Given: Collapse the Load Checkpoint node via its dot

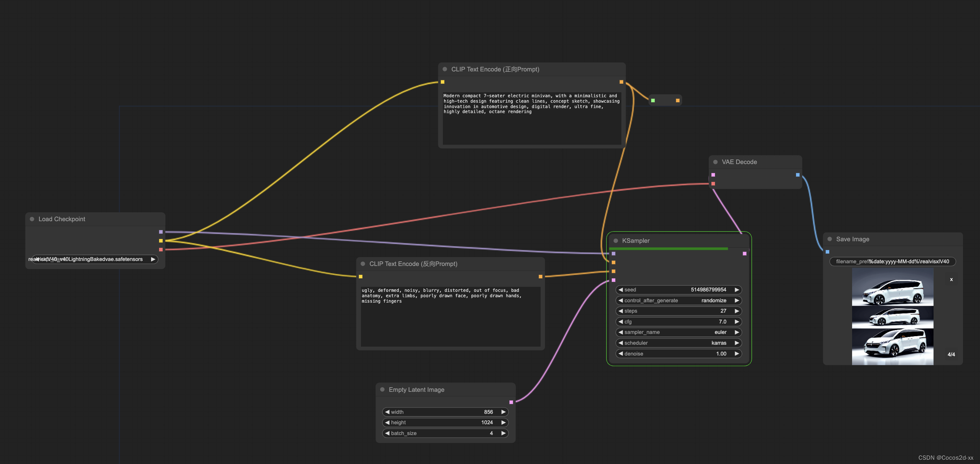Looking at the screenshot, I should (x=32, y=219).
